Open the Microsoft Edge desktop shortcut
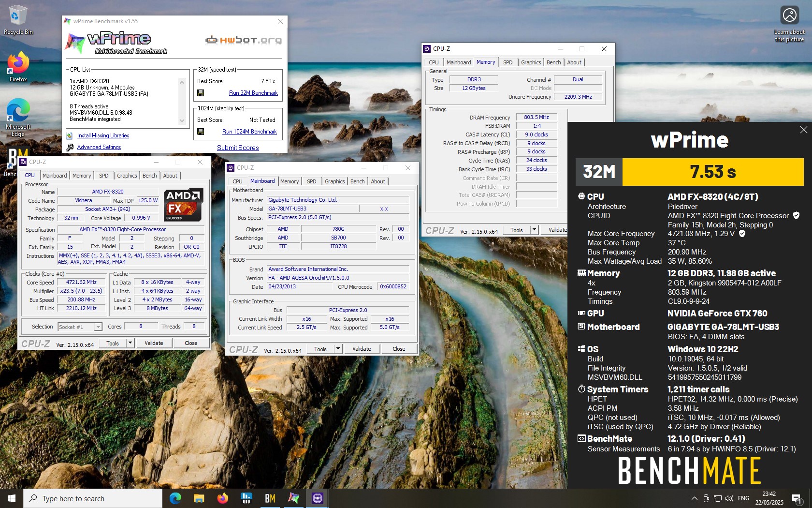This screenshot has height=508, width=812. 18,118
